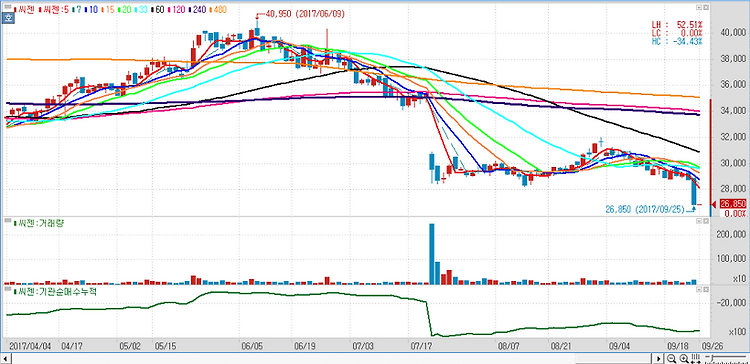The width and height of the screenshot is (750, 364).
Task: Select the cyan 33 moving average legend
Action: click(x=141, y=9)
